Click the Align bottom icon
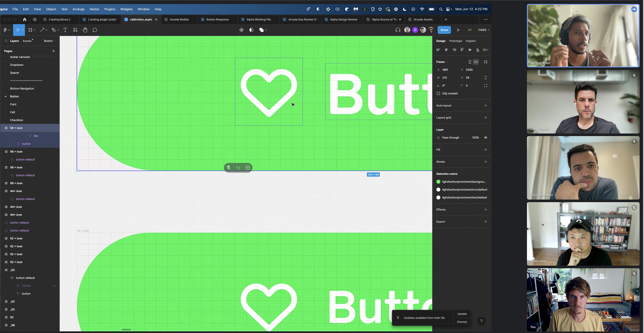Viewport: 644px width, 333px height. pos(478,50)
